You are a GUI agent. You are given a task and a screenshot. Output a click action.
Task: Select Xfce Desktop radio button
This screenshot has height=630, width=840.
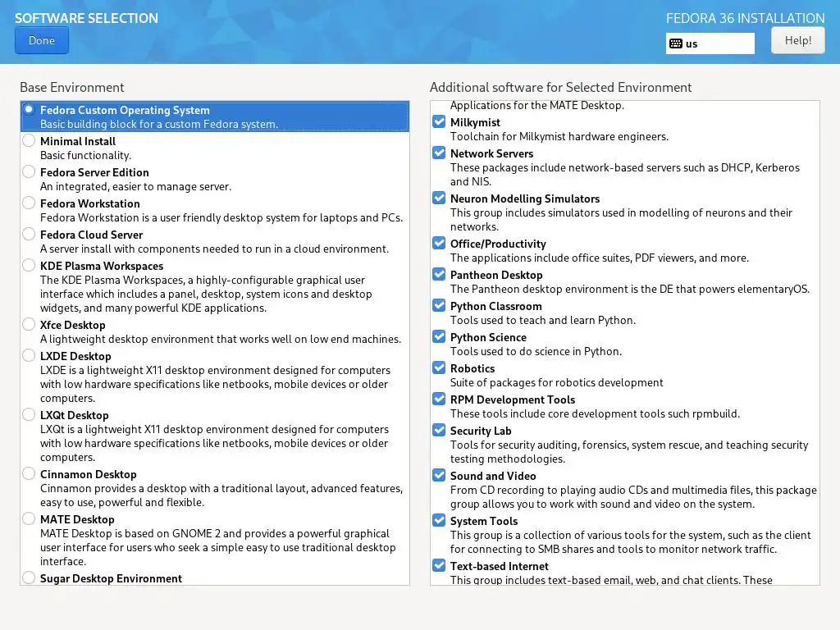click(29, 323)
